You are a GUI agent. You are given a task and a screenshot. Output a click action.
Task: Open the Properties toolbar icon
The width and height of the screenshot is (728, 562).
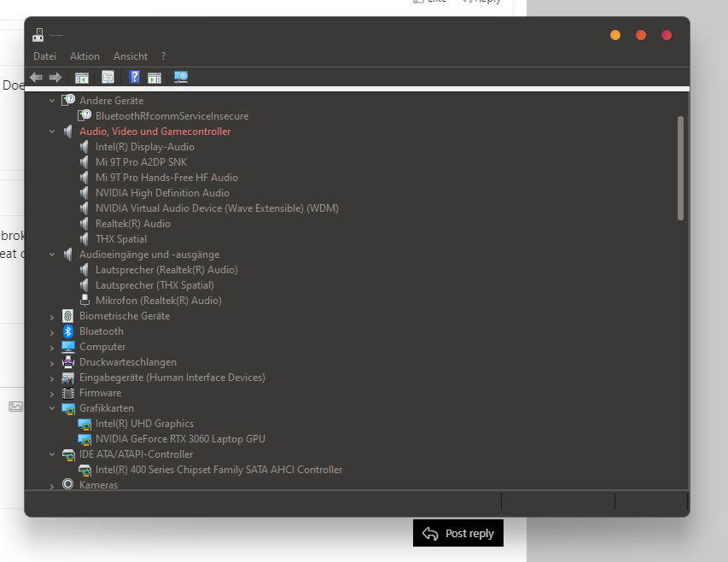[108, 77]
